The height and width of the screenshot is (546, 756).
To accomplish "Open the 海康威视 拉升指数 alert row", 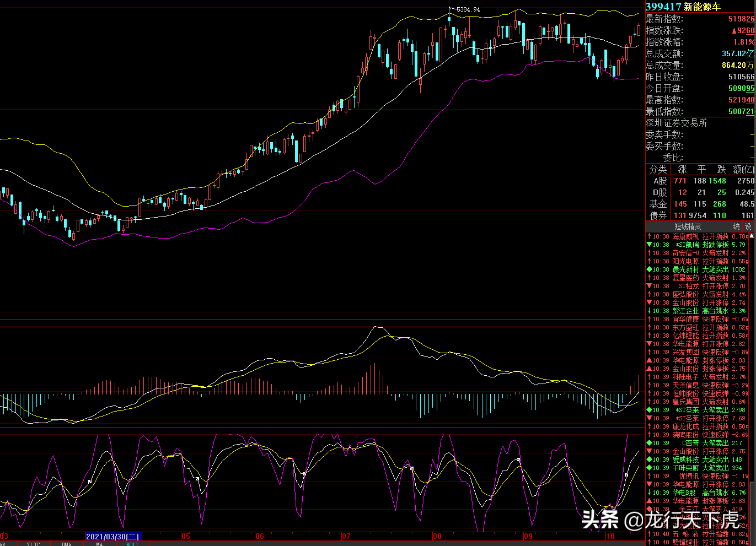I will coord(698,236).
